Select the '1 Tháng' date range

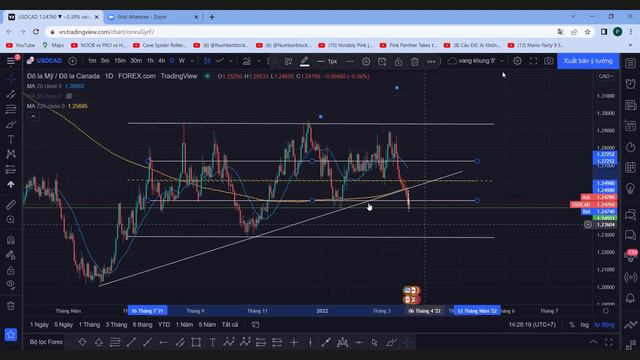tap(89, 324)
